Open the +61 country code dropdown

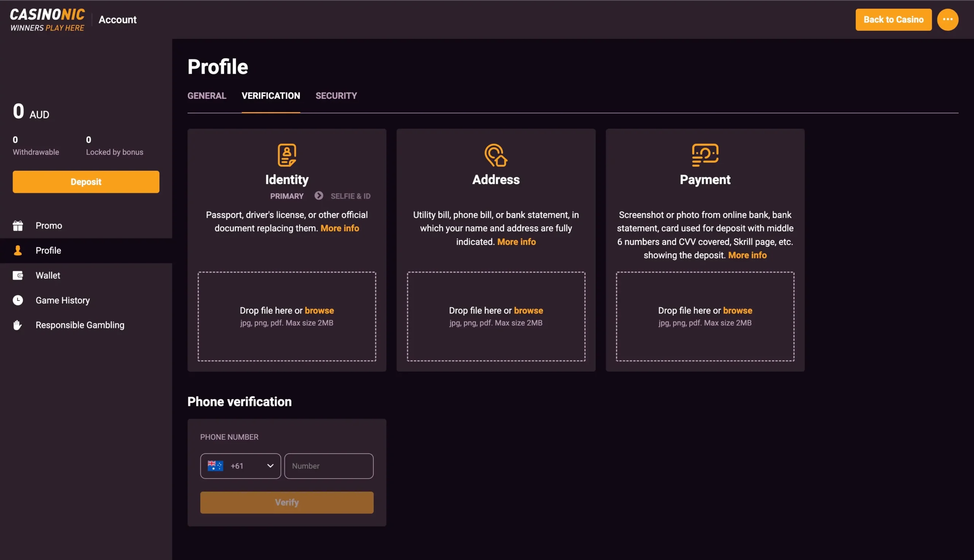point(240,466)
